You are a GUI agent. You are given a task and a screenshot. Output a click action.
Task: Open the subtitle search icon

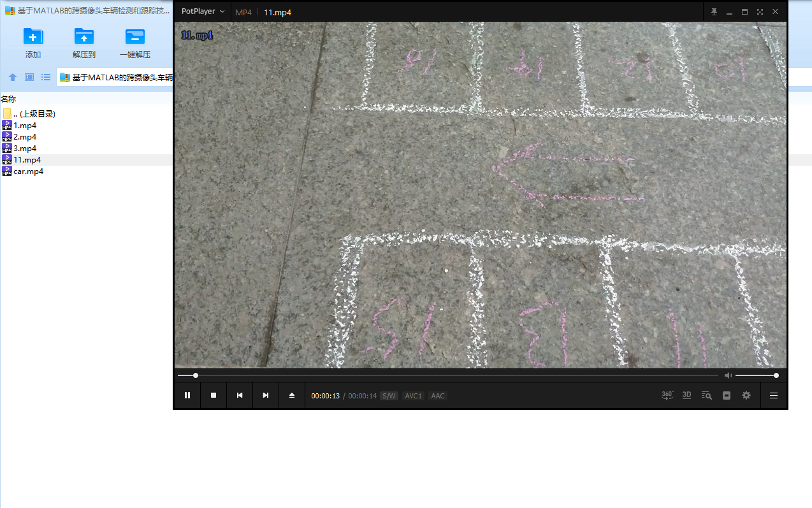[x=706, y=395]
